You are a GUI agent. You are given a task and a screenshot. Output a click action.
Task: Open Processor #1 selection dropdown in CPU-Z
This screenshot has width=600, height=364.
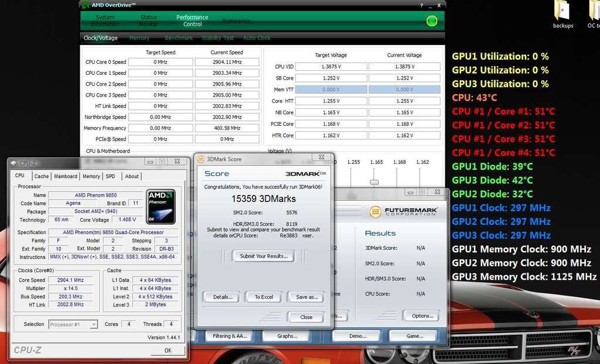coord(73,325)
